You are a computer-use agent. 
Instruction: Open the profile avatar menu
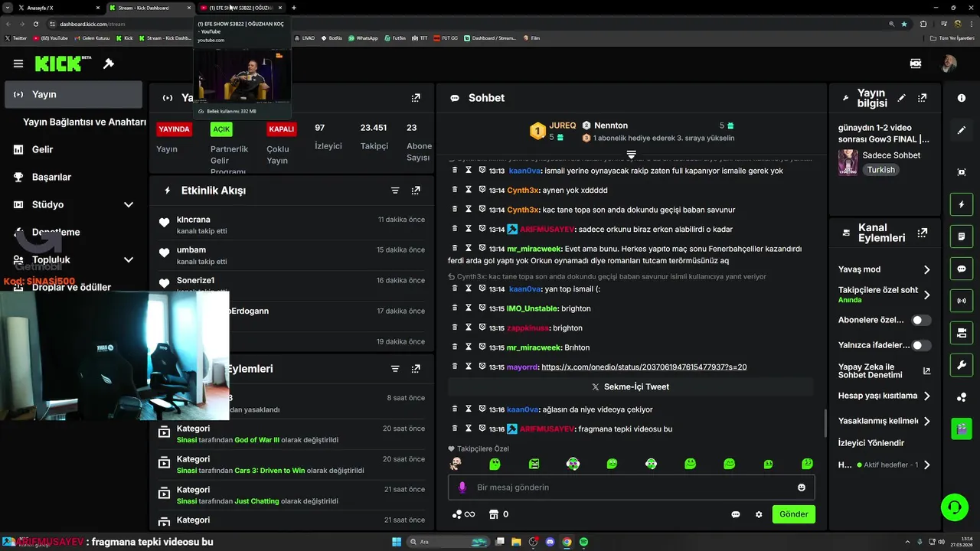pos(949,64)
